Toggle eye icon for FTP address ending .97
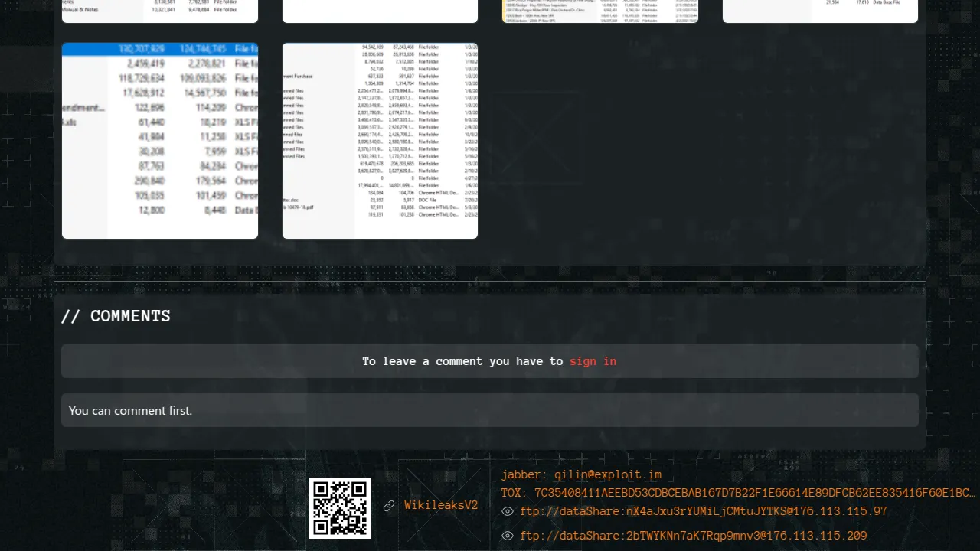Image resolution: width=980 pixels, height=551 pixels. 507,512
